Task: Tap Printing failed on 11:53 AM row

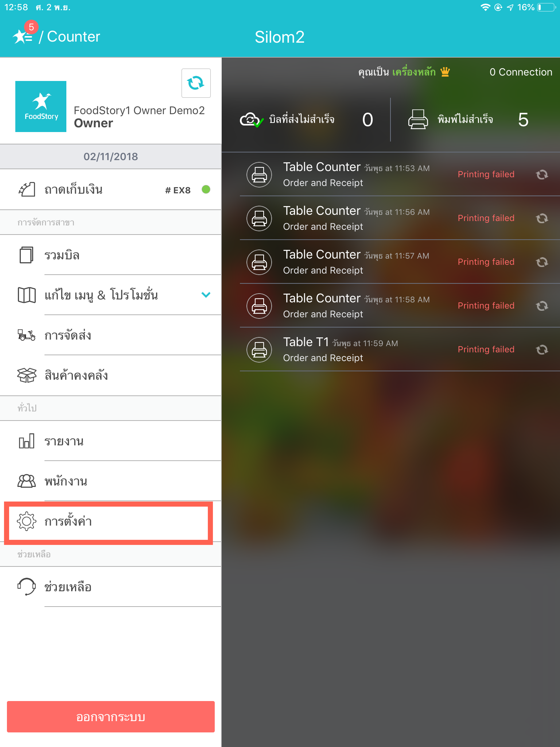Action: click(x=486, y=174)
